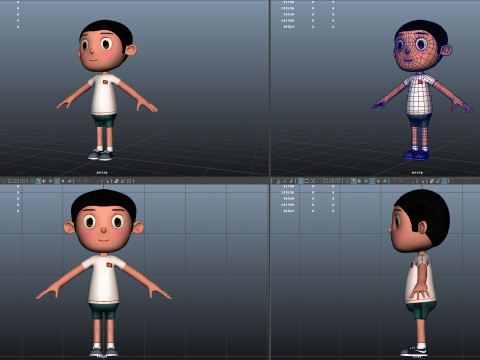Toggle film gate in side view toolbar
Screen dimensions: 480x360
pyautogui.click(x=307, y=181)
